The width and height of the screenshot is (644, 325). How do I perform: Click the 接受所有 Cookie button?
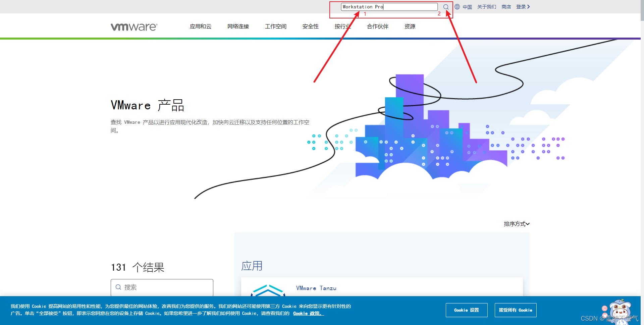pos(515,310)
